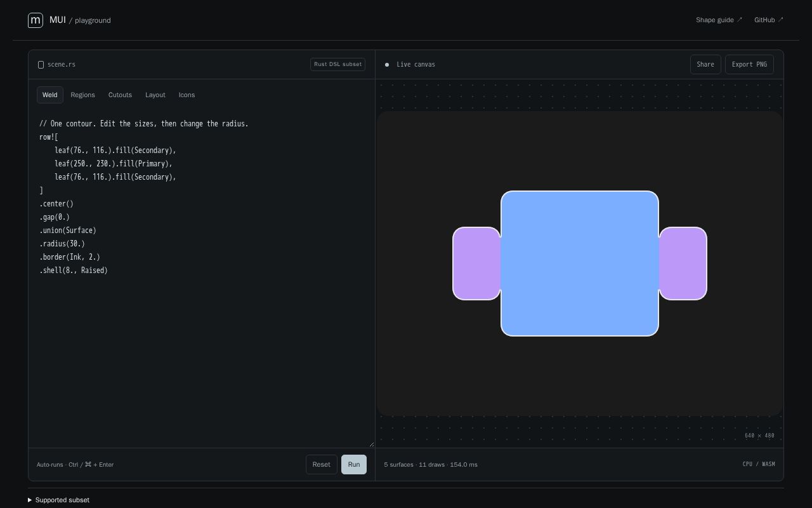Share the current scene
Viewport: 812px width, 508px height.
705,65
